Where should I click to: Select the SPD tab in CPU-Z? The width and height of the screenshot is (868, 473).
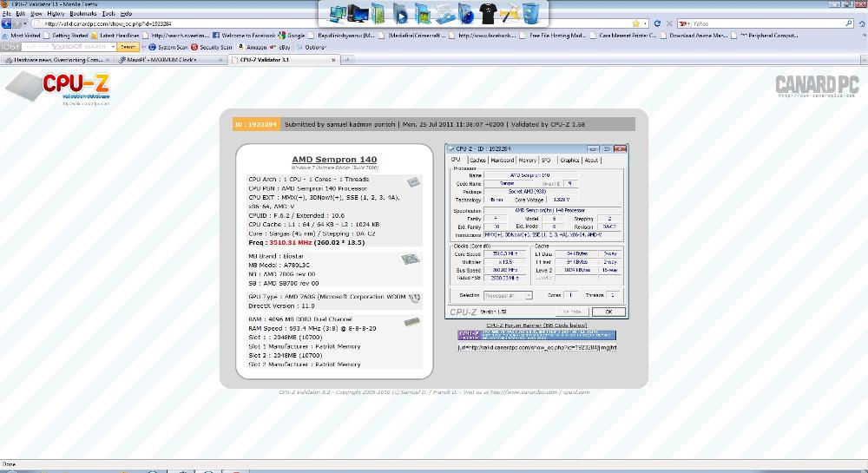(546, 160)
